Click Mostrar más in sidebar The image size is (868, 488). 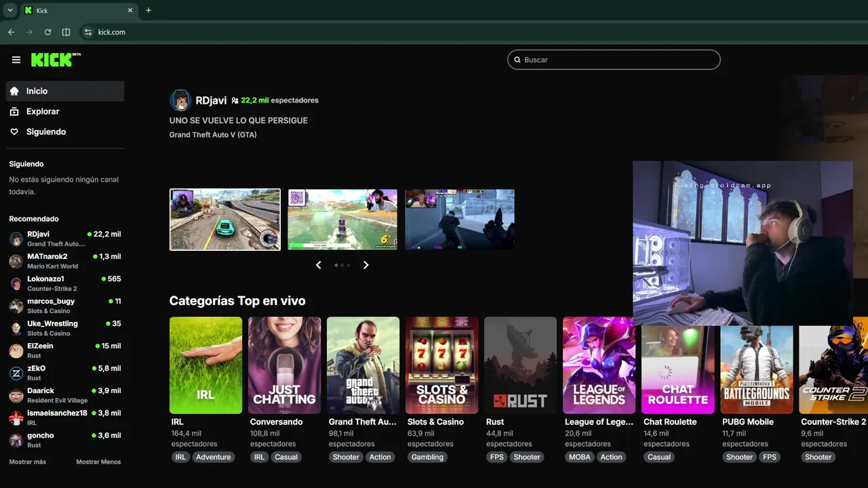(x=28, y=462)
